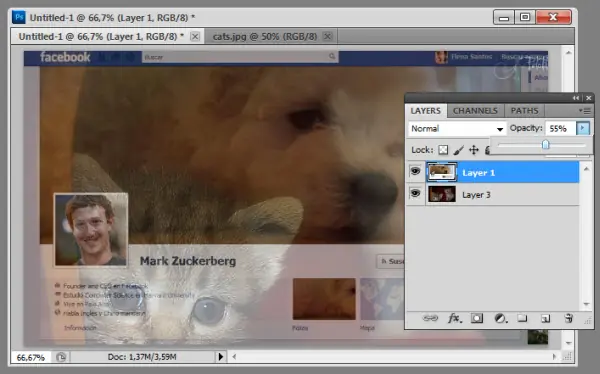Select the Layer 1 row name
This screenshot has width=600, height=374.
coord(478,173)
